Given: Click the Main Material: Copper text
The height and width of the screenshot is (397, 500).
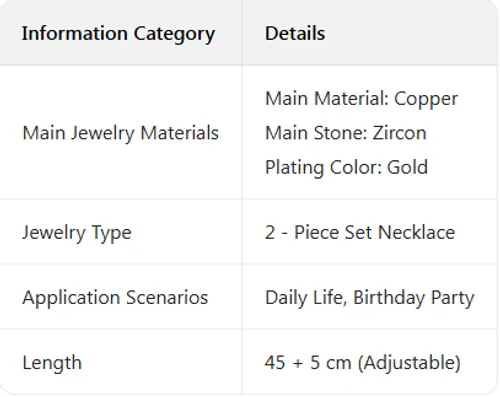Looking at the screenshot, I should click(361, 99).
